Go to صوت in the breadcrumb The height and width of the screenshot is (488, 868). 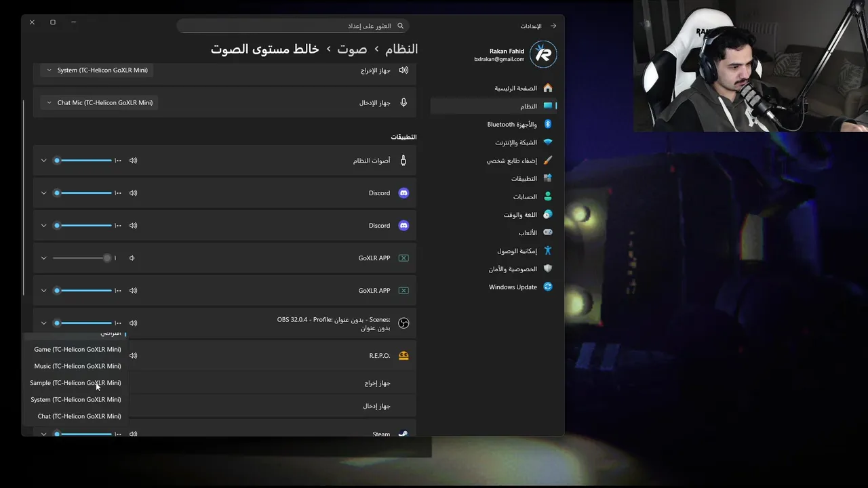[352, 49]
